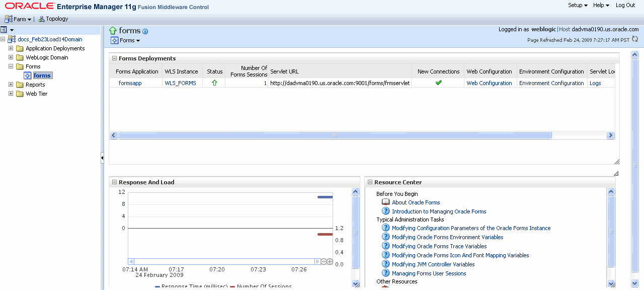Click help icon for Modifying Configuration Parameters
Image resolution: width=644 pixels, height=290 pixels.
pos(386,228)
